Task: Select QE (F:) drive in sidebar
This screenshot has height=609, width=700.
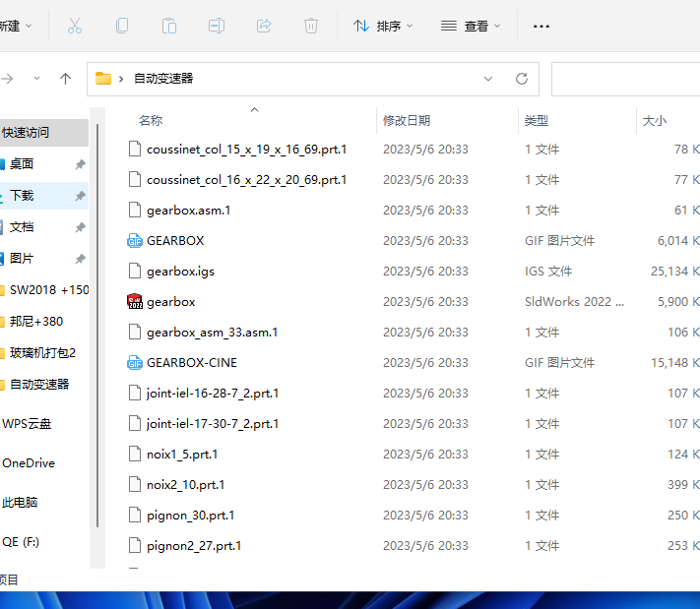Action: click(x=21, y=542)
